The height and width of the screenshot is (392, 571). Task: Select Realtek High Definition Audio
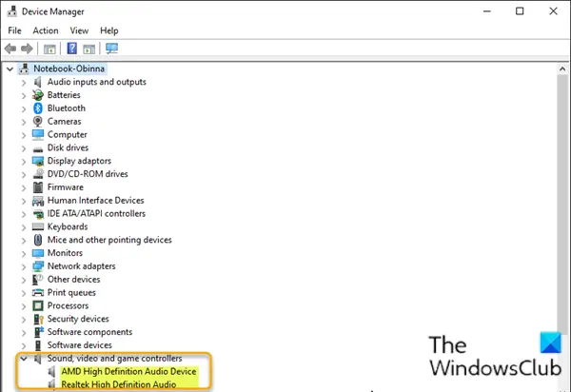click(x=119, y=384)
